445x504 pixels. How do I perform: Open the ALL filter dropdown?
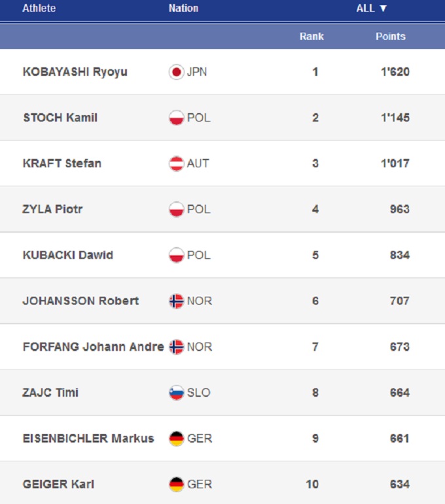click(372, 8)
